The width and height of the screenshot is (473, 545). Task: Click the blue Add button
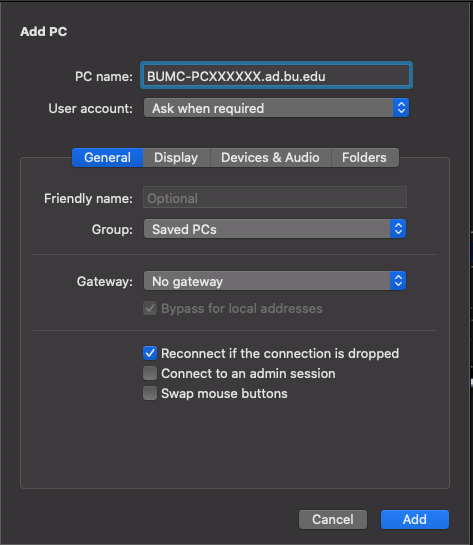[x=415, y=519]
